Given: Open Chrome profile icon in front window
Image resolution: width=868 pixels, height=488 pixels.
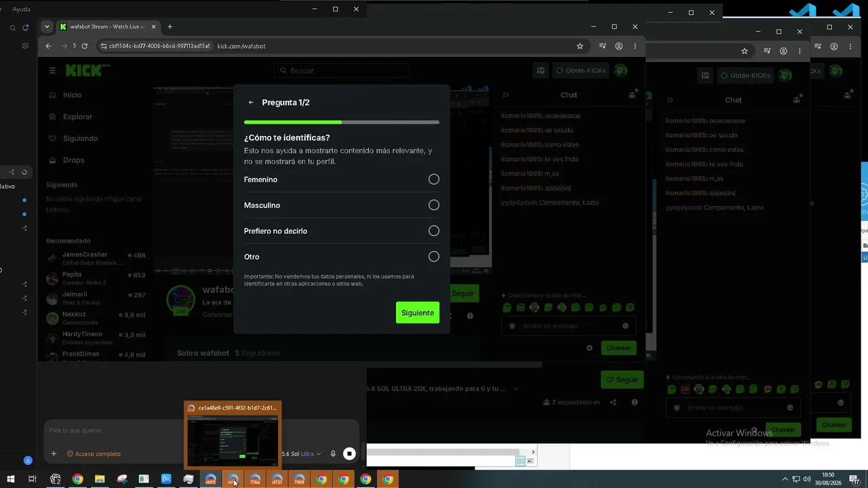Looking at the screenshot, I should pyautogui.click(x=618, y=46).
